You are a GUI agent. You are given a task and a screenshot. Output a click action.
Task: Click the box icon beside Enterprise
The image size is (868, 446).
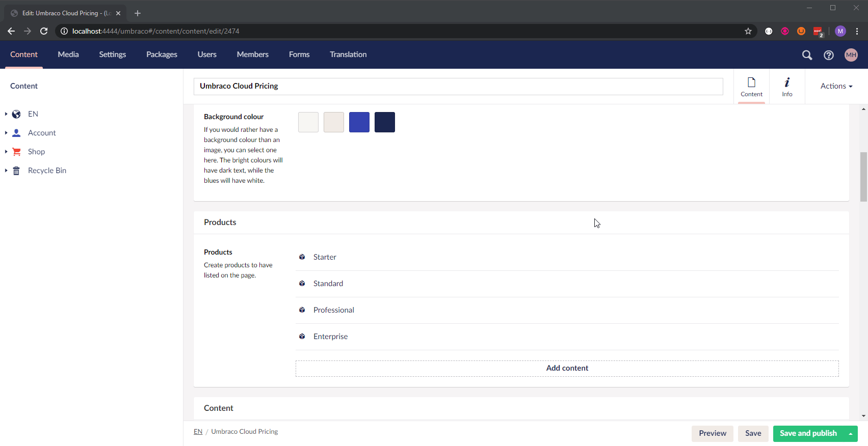pyautogui.click(x=302, y=337)
